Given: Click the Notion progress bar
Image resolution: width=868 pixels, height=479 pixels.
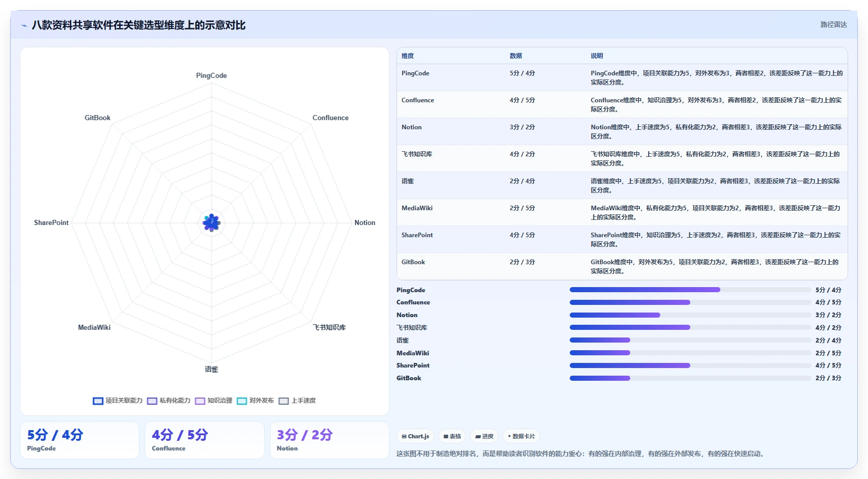Looking at the screenshot, I should coord(690,315).
